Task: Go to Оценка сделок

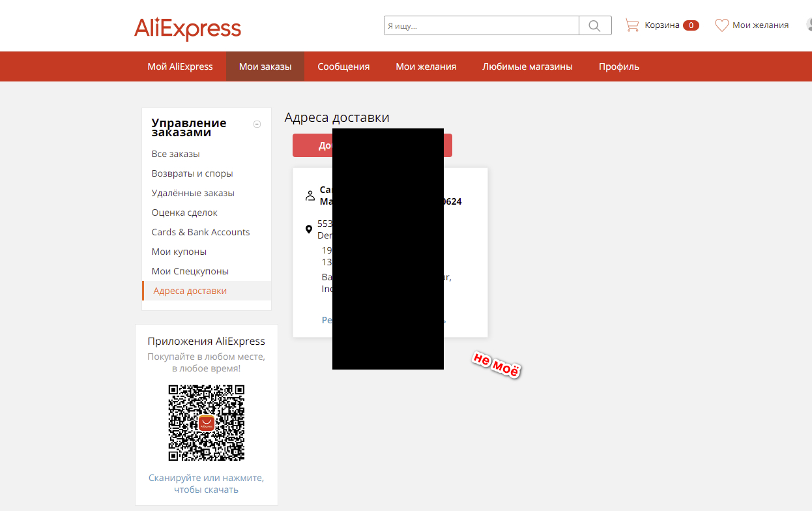Action: pos(184,212)
